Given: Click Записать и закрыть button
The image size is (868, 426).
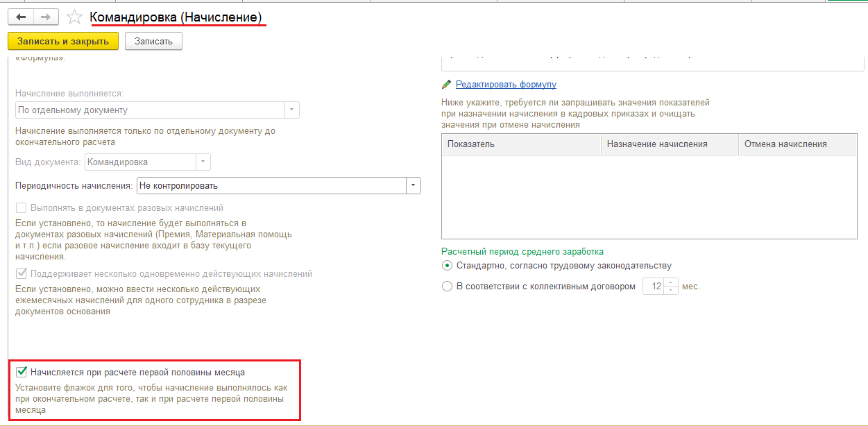Looking at the screenshot, I should [63, 41].
